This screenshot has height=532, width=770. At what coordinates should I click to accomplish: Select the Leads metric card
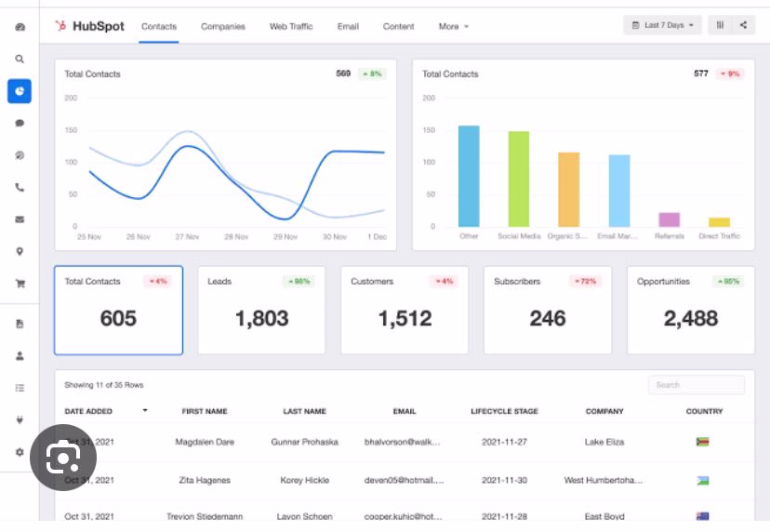(261, 310)
